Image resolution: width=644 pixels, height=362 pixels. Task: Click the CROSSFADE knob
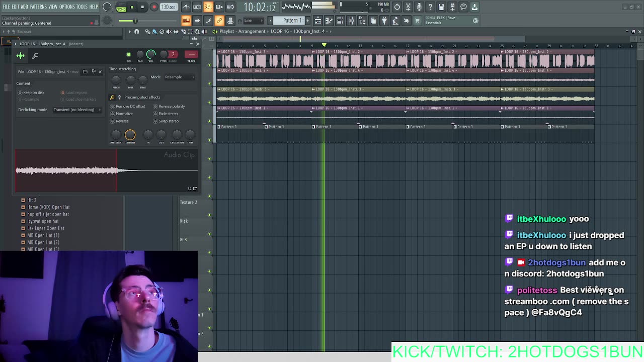177,135
